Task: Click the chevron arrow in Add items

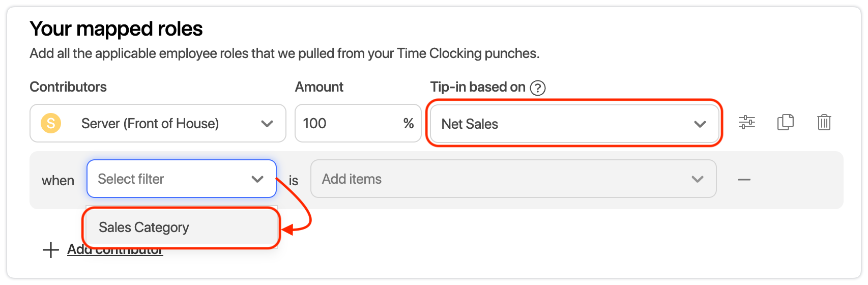Action: 697,179
